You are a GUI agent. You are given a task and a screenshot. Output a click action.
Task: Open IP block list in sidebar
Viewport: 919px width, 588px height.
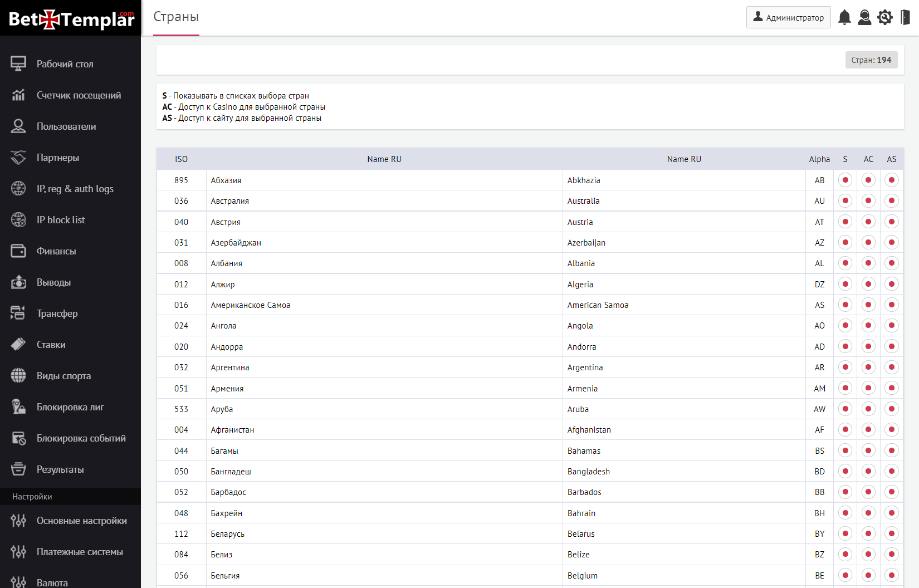[x=61, y=220]
